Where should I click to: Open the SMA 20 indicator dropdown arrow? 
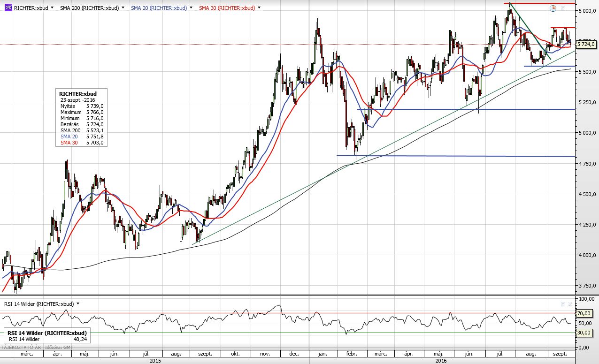[191, 8]
